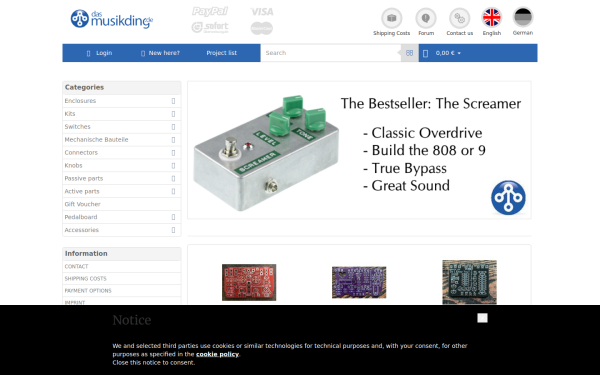Open the Pedalboard category
Viewport: 600px width, 375px height.
[x=81, y=217]
